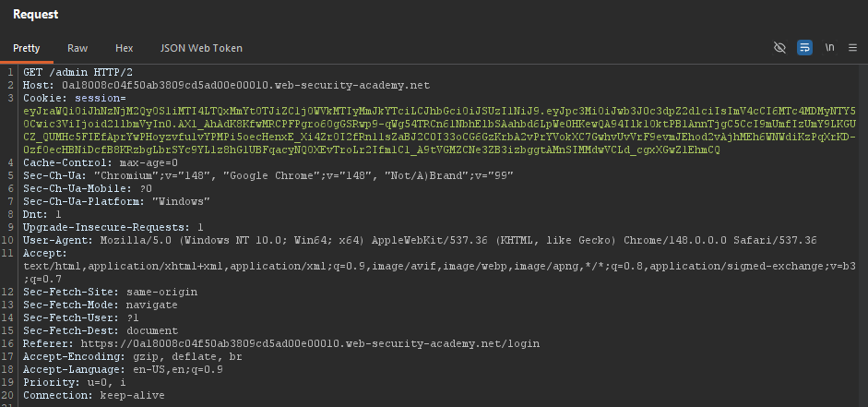Switch to the Pretty tab

click(x=27, y=48)
